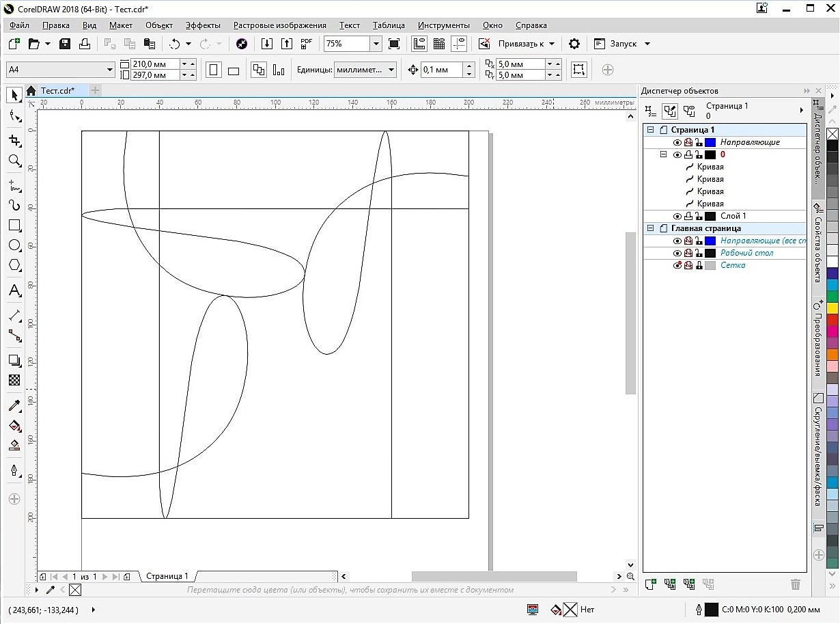Open the Outline Pen tool

(14, 471)
